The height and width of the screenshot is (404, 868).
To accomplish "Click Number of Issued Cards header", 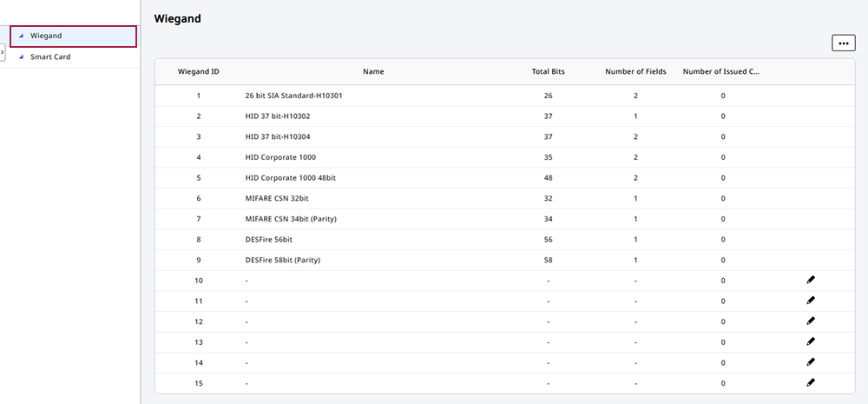I will point(721,71).
